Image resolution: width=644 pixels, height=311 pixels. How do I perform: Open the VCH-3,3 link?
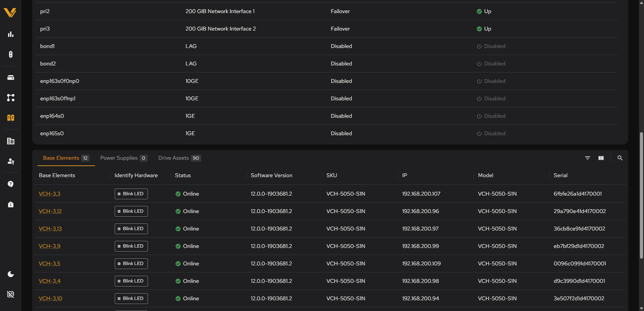(50, 194)
